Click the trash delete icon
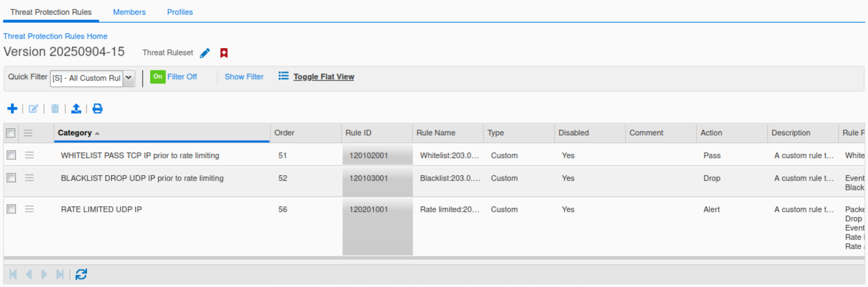868x287 pixels. 55,109
